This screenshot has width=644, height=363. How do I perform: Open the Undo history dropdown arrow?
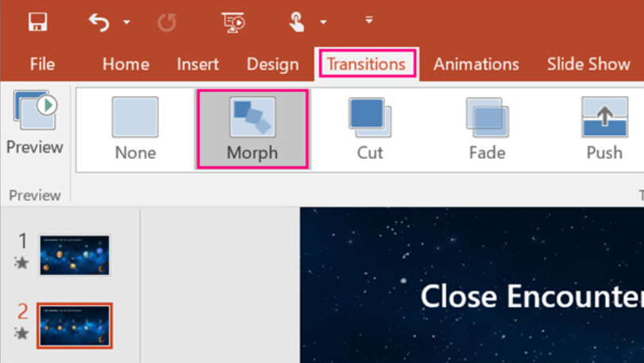point(126,21)
